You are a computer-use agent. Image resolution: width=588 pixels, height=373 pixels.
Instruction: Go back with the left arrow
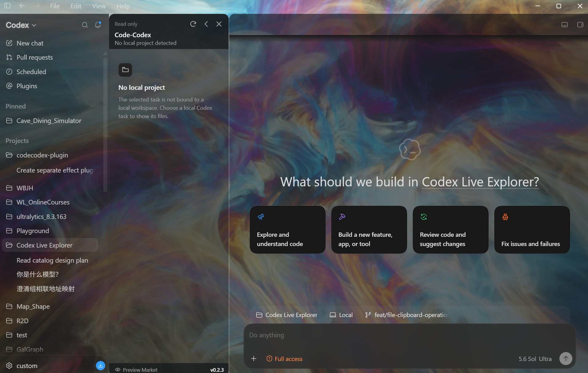point(22,6)
